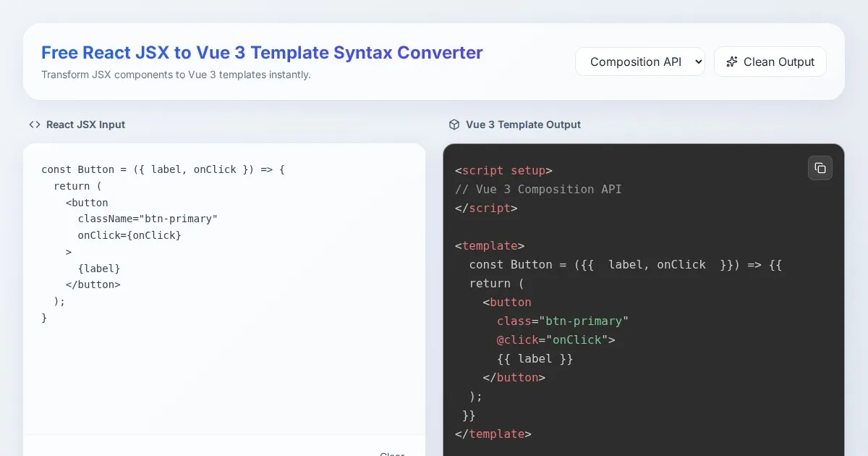Click the Vue 3 Template Output label
The width and height of the screenshot is (868, 456).
tap(523, 124)
